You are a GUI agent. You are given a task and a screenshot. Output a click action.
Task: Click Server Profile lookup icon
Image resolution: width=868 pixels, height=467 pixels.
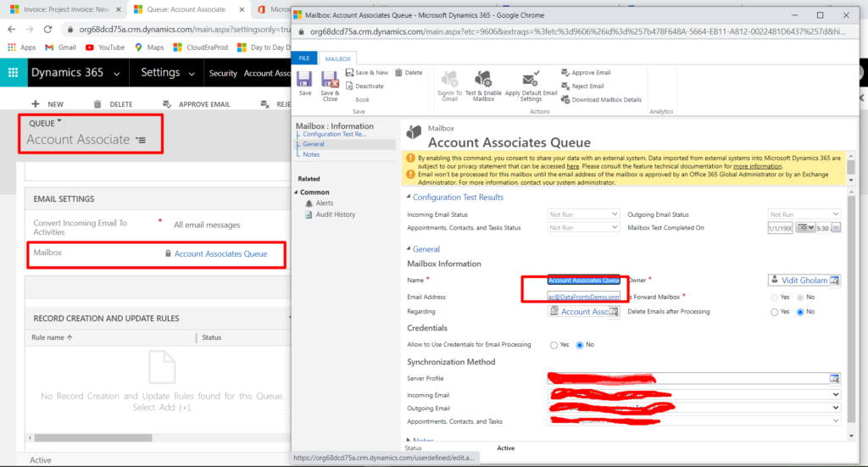[x=834, y=379]
